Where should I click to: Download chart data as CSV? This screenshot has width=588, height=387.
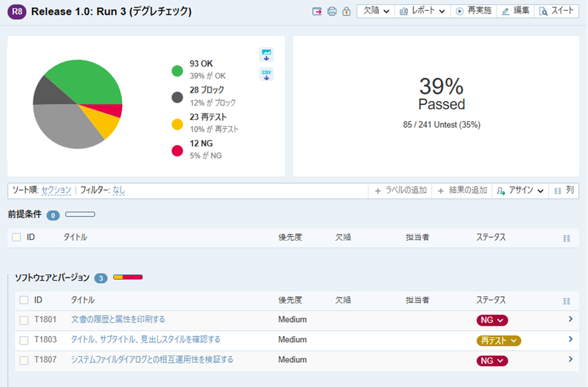[267, 74]
